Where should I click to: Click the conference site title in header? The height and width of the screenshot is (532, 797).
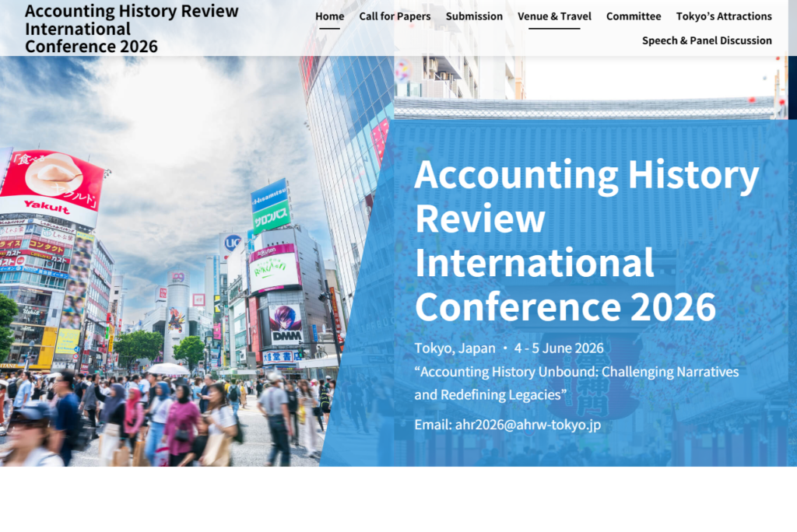click(132, 29)
